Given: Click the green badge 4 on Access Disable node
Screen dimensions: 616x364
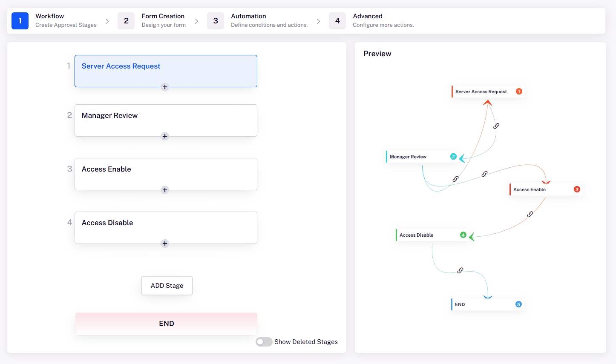Looking at the screenshot, I should pos(463,235).
